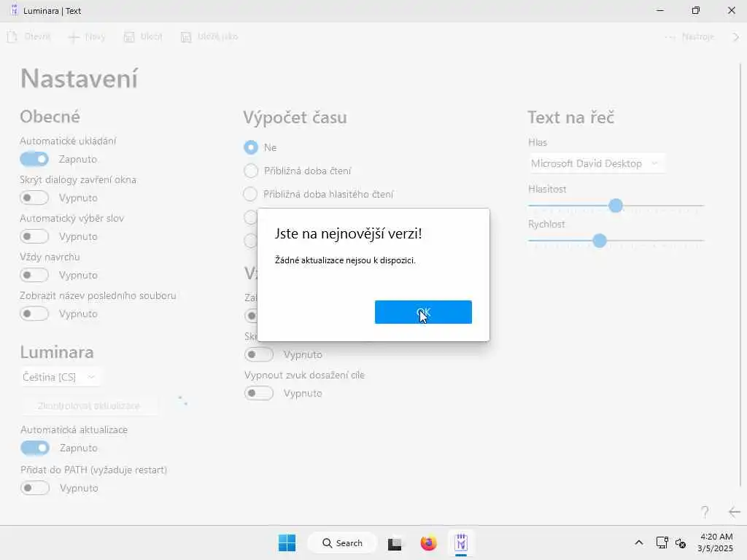Open the Čeština [CS] language dropdown
The width and height of the screenshot is (747, 560).
coord(60,377)
